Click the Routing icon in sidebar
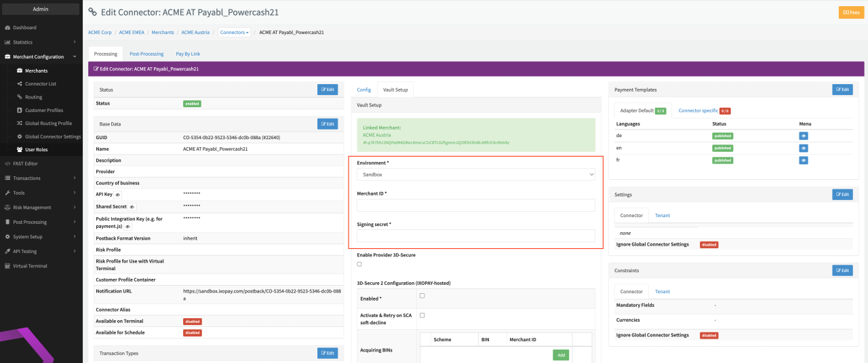The image size is (868, 363). [20, 97]
